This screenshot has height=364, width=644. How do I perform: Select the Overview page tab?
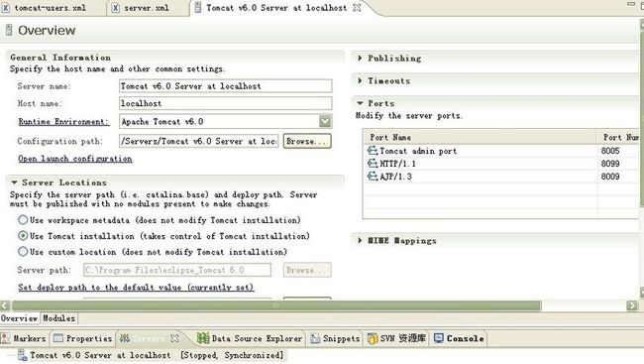point(19,318)
